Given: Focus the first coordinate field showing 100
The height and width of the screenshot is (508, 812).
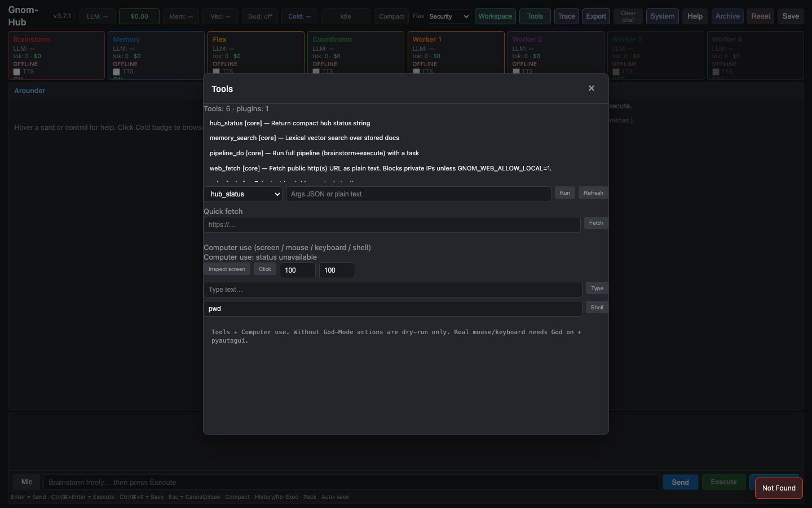Looking at the screenshot, I should pos(298,270).
